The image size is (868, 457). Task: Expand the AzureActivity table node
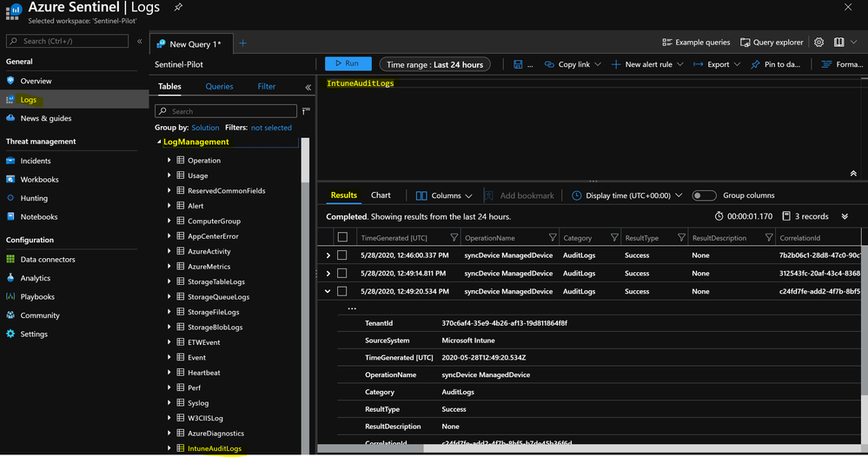point(169,251)
